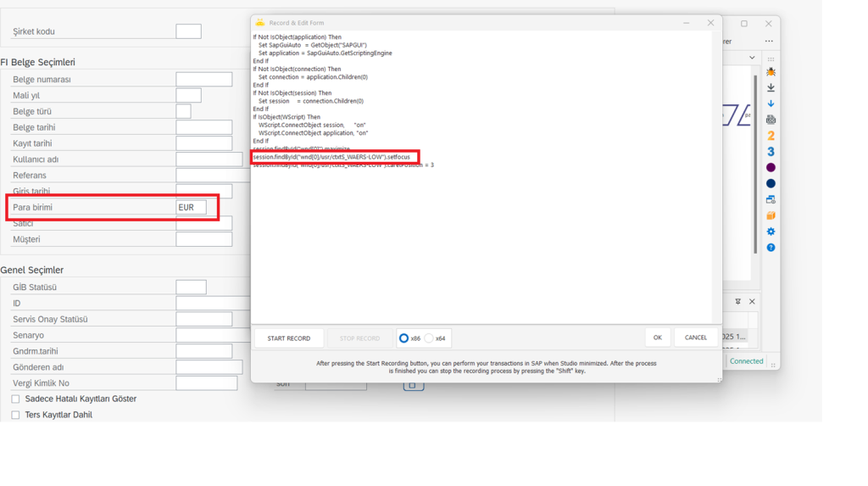The width and height of the screenshot is (868, 486).
Task: Click the orange number 2 icon
Action: 771,136
